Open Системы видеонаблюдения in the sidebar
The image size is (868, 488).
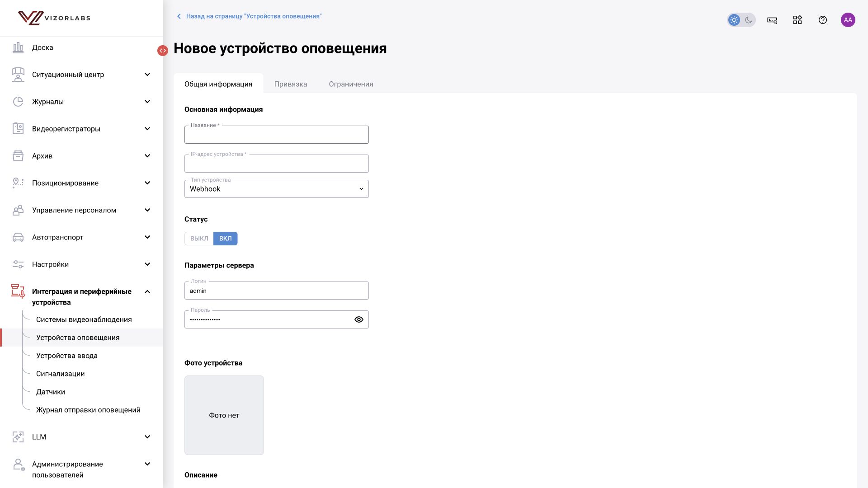point(84,319)
